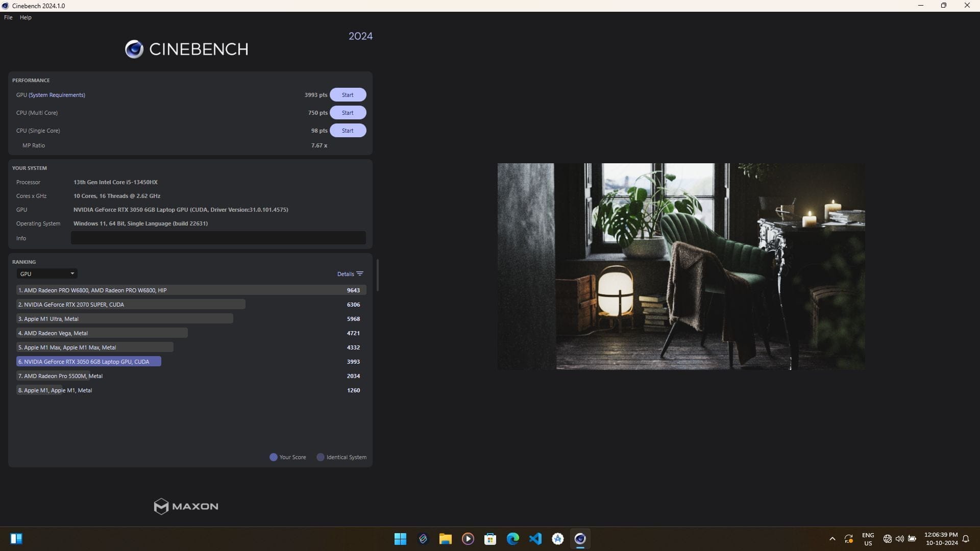Open the clock and date flyout

pyautogui.click(x=941, y=539)
